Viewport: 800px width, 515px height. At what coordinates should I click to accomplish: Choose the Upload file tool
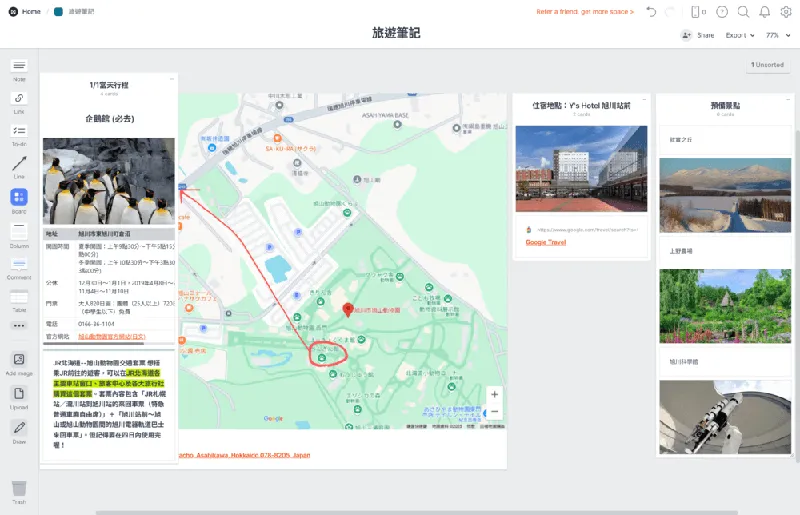(19, 394)
